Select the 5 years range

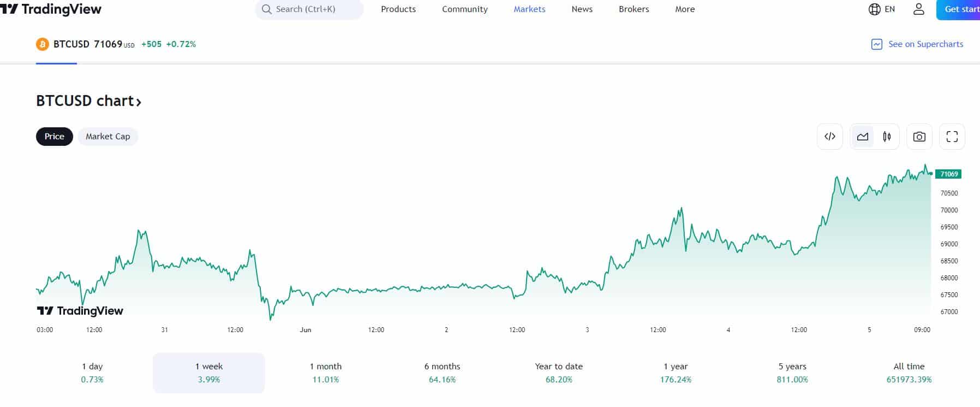coord(792,373)
